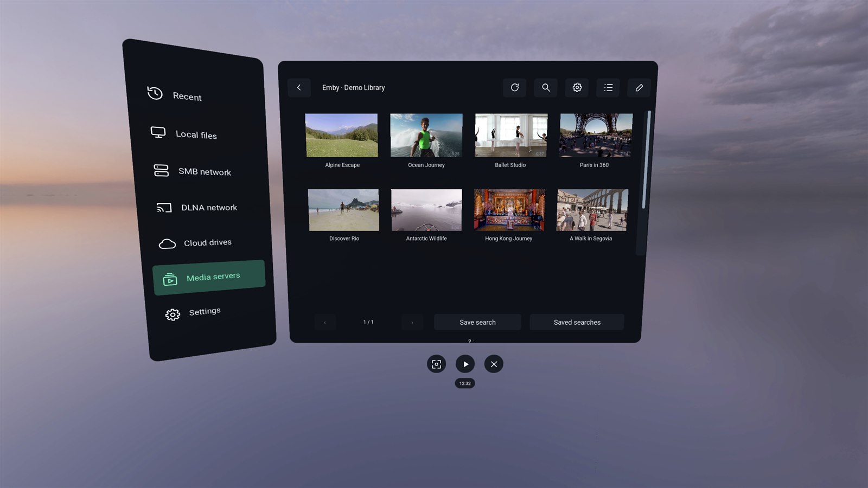The image size is (868, 488).
Task: Click the pencil edit icon
Action: pos(639,87)
